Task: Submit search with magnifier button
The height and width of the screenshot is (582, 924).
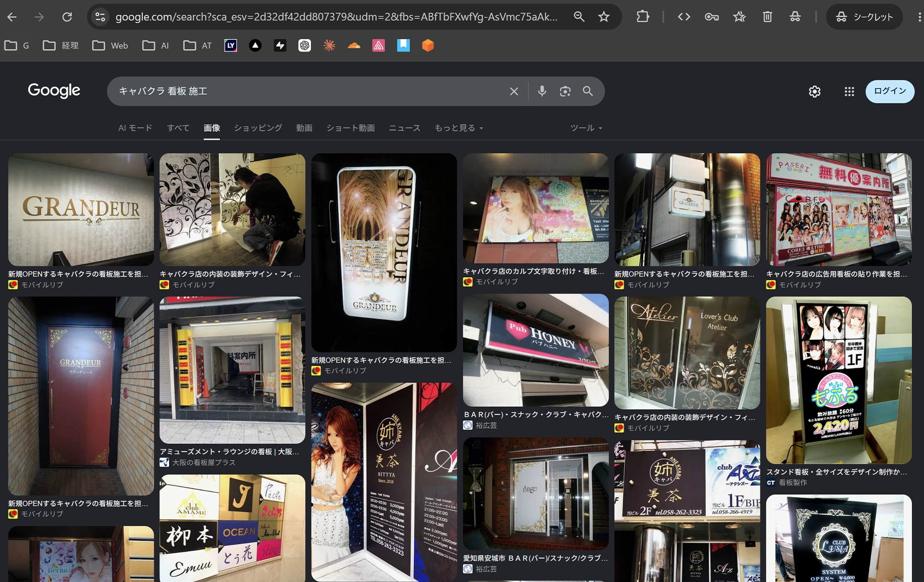Action: point(588,91)
